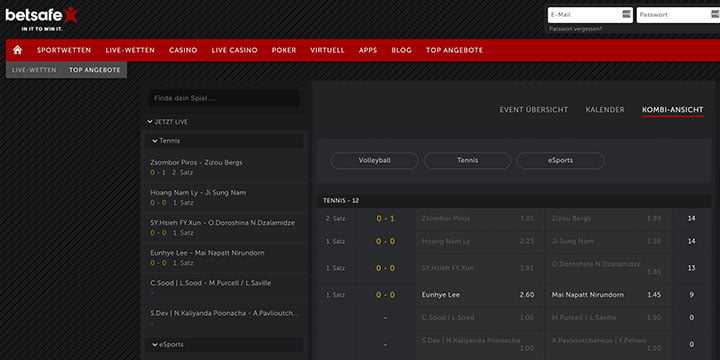720x360 pixels.
Task: Bet on SY.Hsieh FY.Xun at odds 1.81
Action: click(x=479, y=268)
